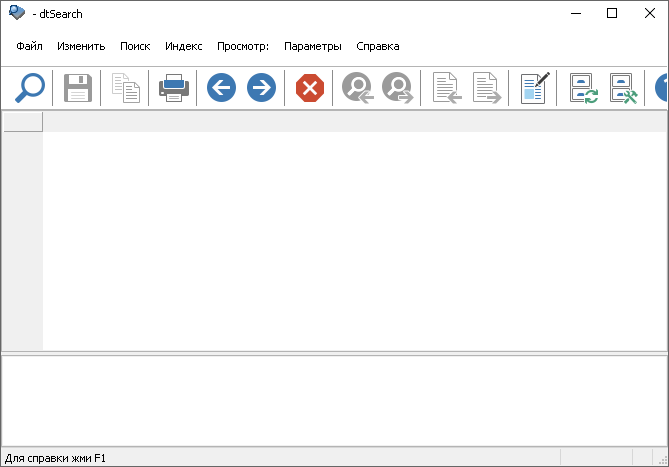Viewport: 669px width, 467px height.
Task: Open the Поиск menu
Action: click(135, 46)
